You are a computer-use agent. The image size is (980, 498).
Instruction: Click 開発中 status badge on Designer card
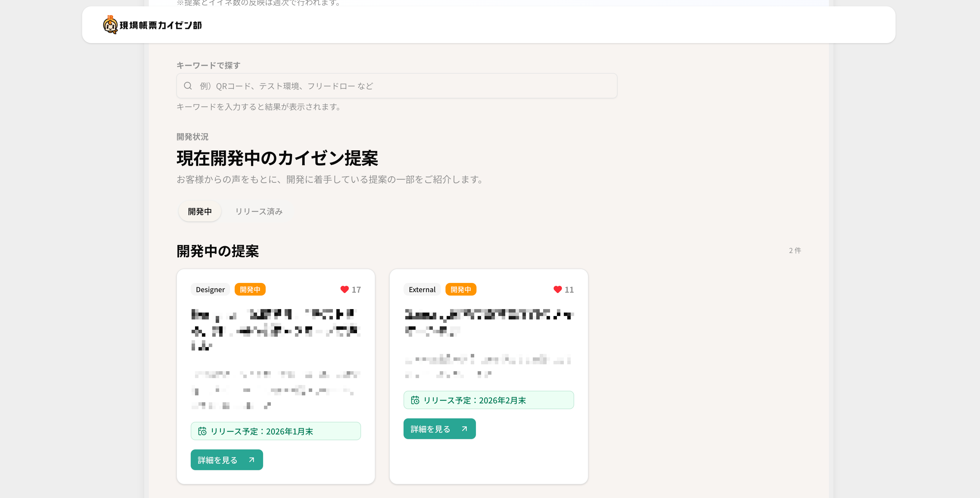point(250,289)
